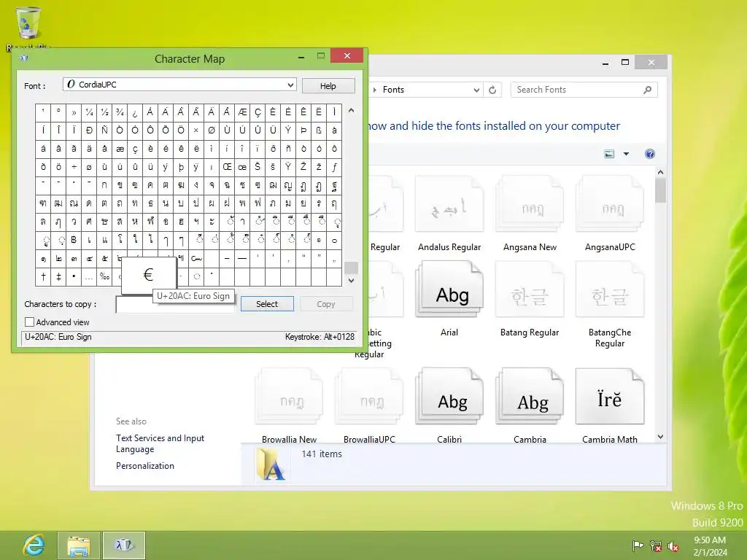747x560 pixels.
Task: Open the Fonts window help icon
Action: point(650,154)
